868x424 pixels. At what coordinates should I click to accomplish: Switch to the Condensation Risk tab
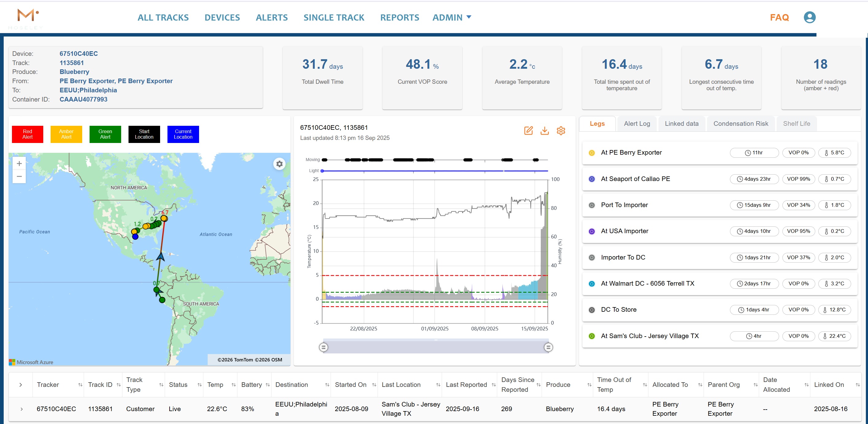[741, 124]
